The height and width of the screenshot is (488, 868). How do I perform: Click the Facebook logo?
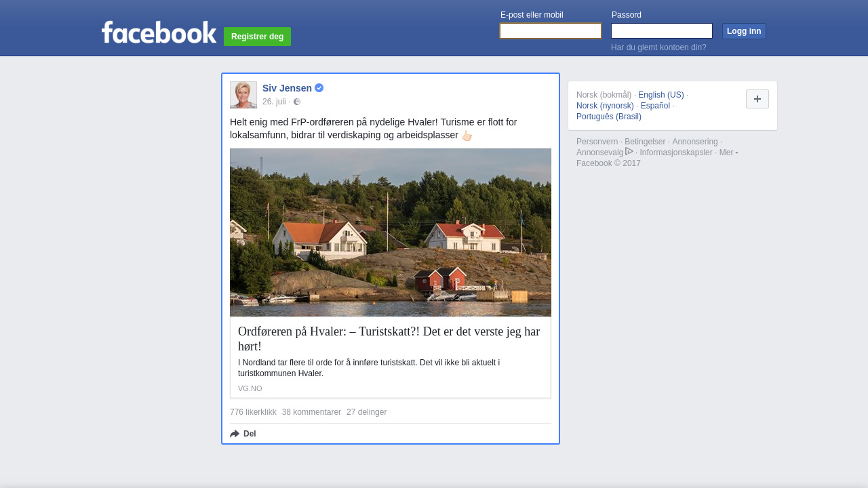pos(159,33)
